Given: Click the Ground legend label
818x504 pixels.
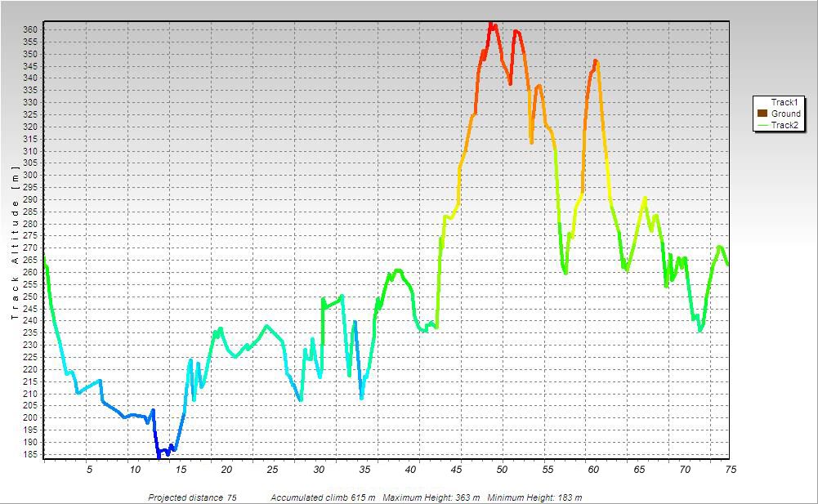Looking at the screenshot, I should point(785,114).
